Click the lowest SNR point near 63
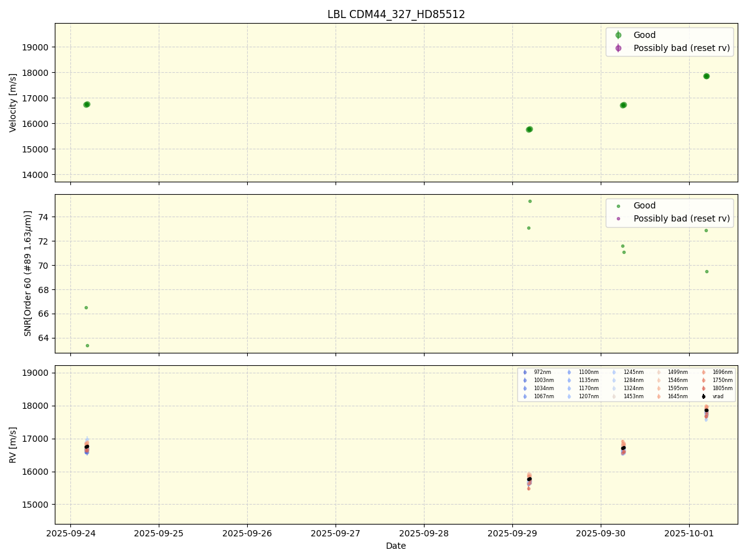The height and width of the screenshot is (560, 747). (87, 345)
